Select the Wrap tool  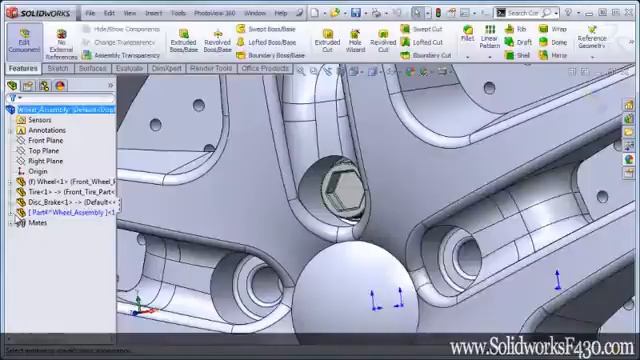click(x=553, y=29)
